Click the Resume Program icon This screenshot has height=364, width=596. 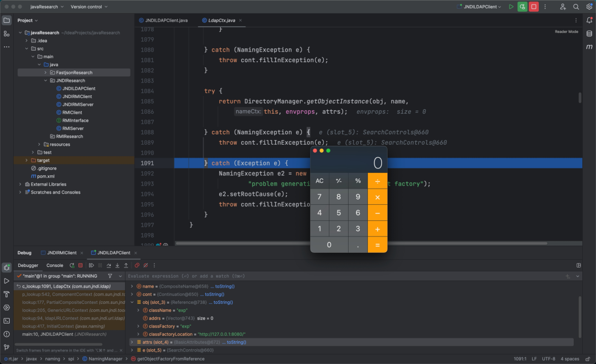coord(91,265)
